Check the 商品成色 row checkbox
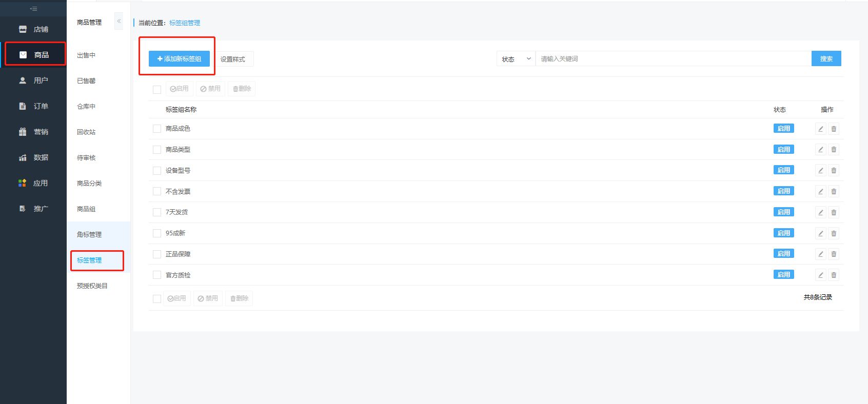The image size is (868, 404). click(157, 129)
